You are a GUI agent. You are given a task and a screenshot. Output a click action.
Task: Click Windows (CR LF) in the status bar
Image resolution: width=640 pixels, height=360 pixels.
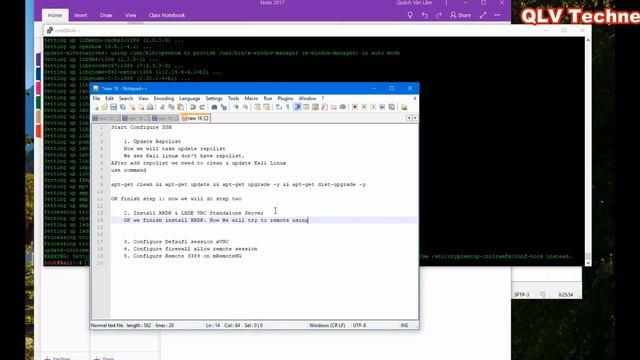[327, 325]
